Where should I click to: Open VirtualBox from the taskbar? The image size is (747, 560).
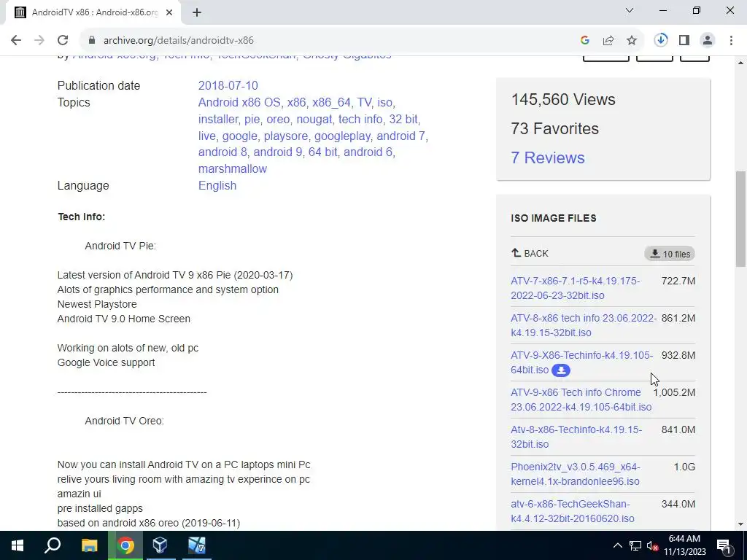(x=160, y=545)
